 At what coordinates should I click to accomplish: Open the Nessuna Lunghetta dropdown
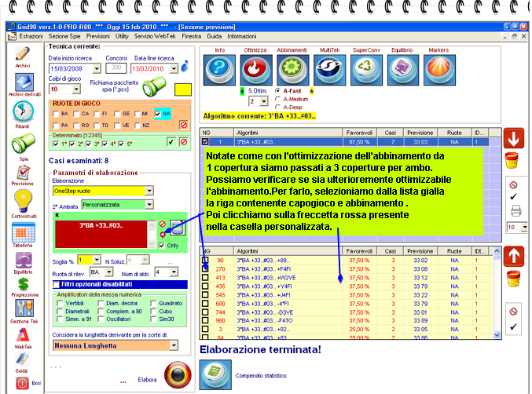pyautogui.click(x=174, y=345)
